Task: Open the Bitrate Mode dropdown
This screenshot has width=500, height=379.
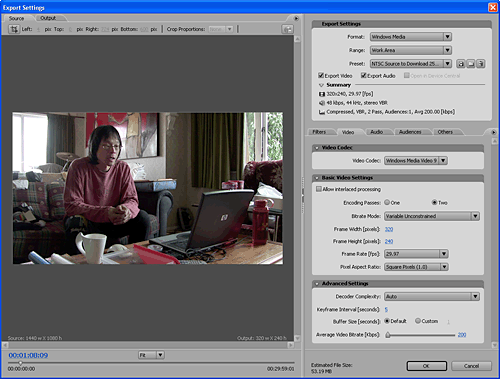Action: (x=432, y=216)
